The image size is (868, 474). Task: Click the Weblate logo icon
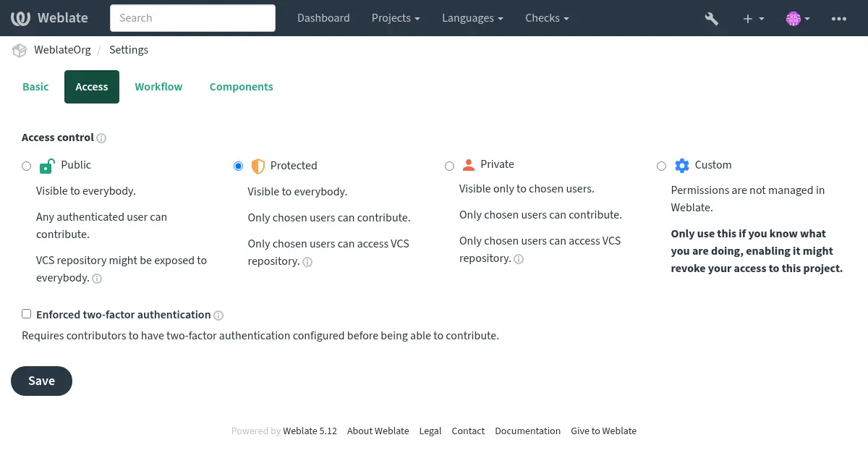(x=21, y=18)
